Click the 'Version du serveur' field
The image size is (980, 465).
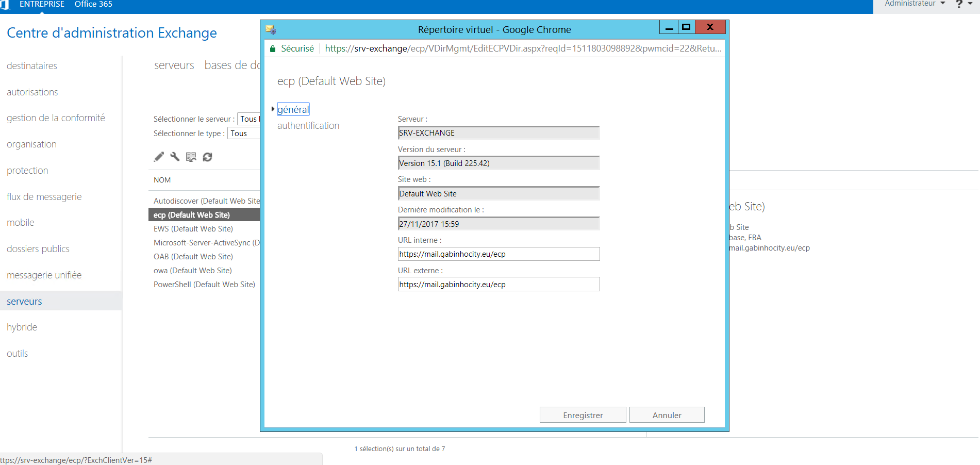(x=499, y=163)
